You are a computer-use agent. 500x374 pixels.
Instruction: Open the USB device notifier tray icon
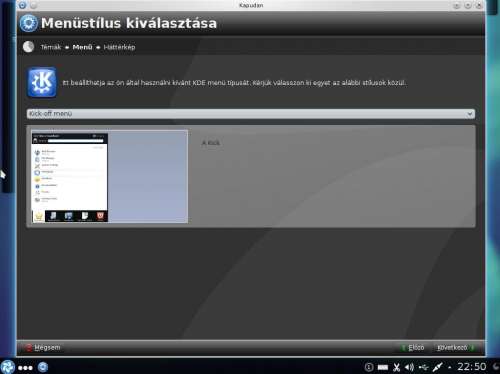(x=423, y=367)
